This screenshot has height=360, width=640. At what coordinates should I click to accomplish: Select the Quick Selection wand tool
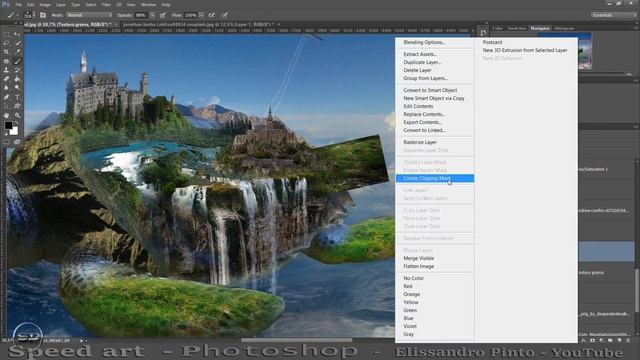[x=18, y=43]
